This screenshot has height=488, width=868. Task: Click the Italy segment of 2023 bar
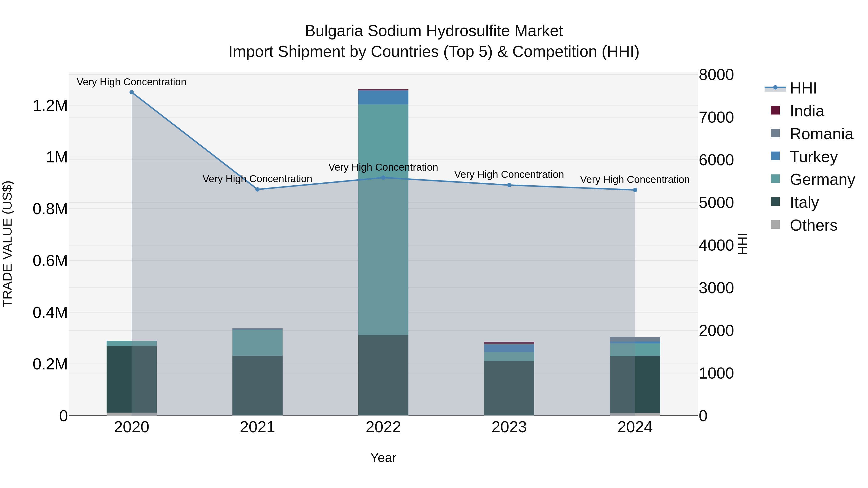(x=509, y=388)
